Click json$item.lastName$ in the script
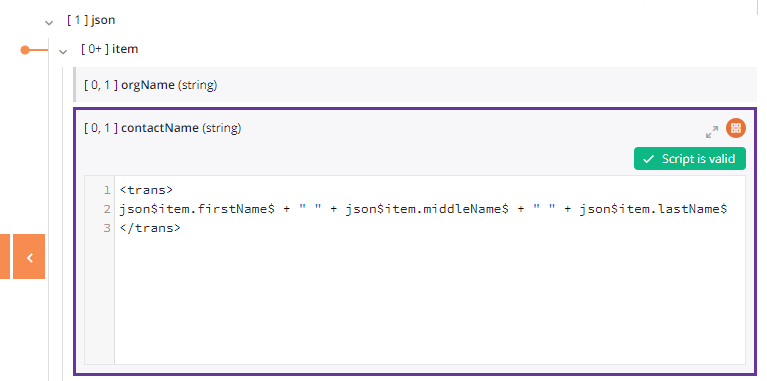 pos(654,209)
